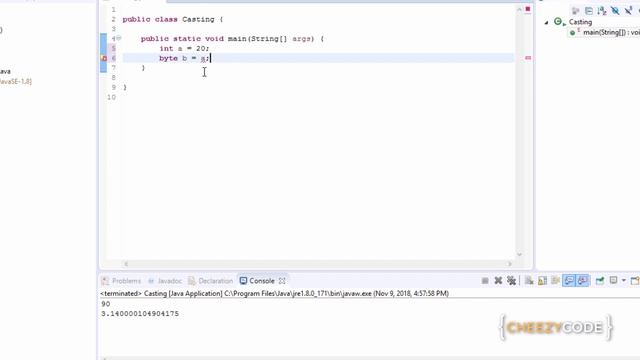This screenshot has width=640, height=360.
Task: Click the Terminate console button
Action: tap(485, 281)
